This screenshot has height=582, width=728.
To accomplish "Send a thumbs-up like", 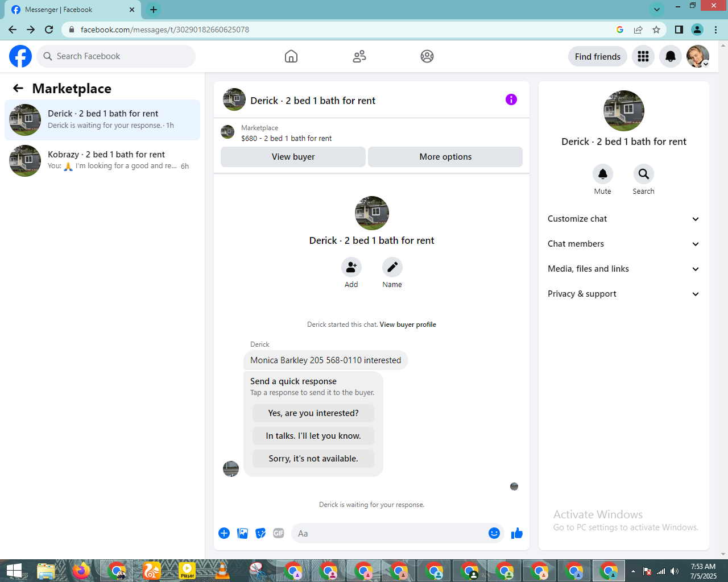I will 517,533.
